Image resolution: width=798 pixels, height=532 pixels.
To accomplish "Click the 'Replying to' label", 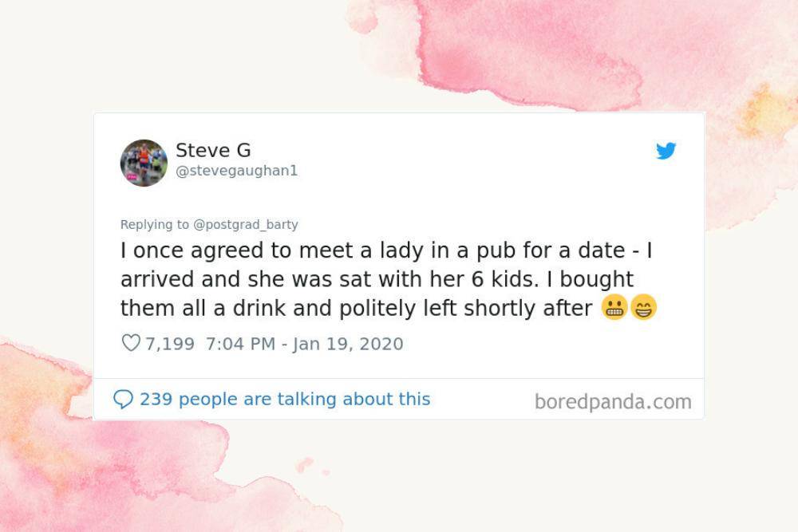I will pos(155,224).
